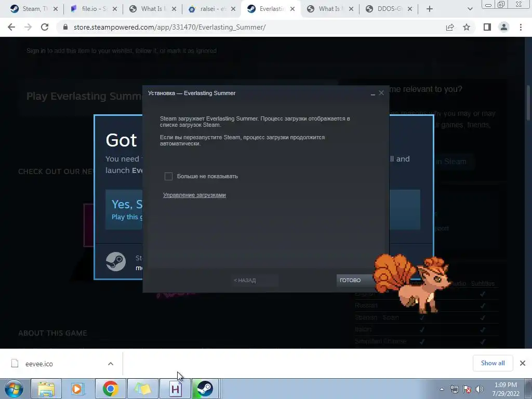This screenshot has width=532, height=399.
Task: Click the network tray icon
Action: click(x=454, y=389)
